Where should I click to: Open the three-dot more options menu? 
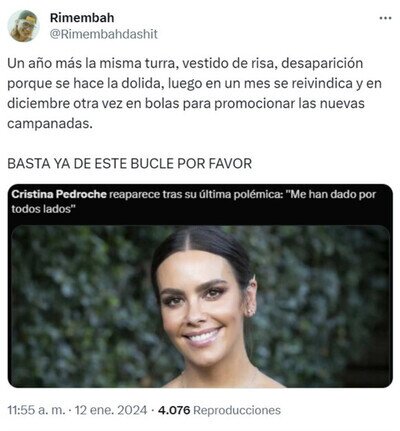click(x=385, y=19)
